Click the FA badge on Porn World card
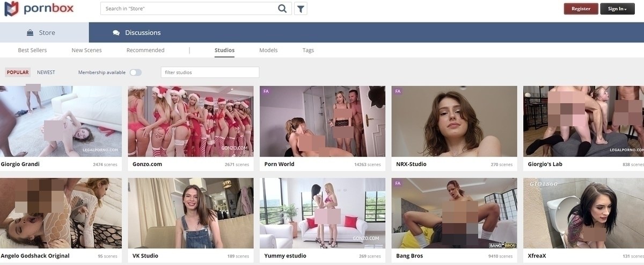 point(266,91)
